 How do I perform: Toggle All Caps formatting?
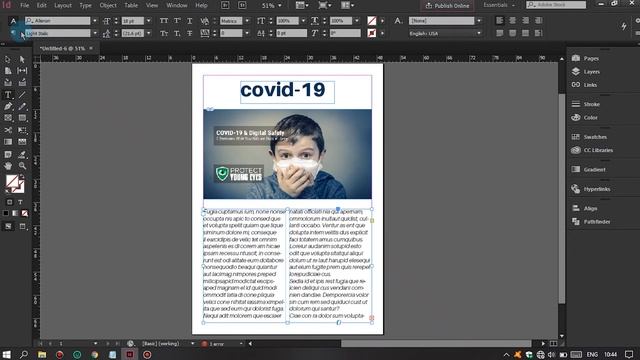click(164, 20)
